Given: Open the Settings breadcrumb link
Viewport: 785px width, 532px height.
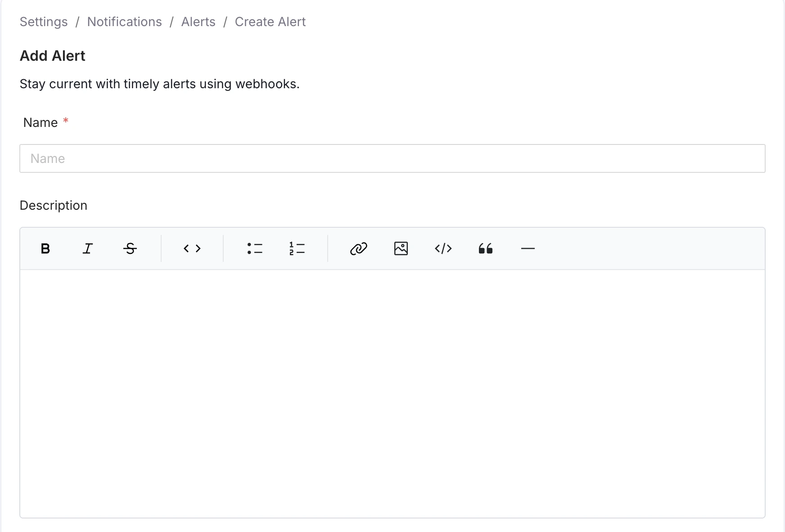Looking at the screenshot, I should click(43, 22).
